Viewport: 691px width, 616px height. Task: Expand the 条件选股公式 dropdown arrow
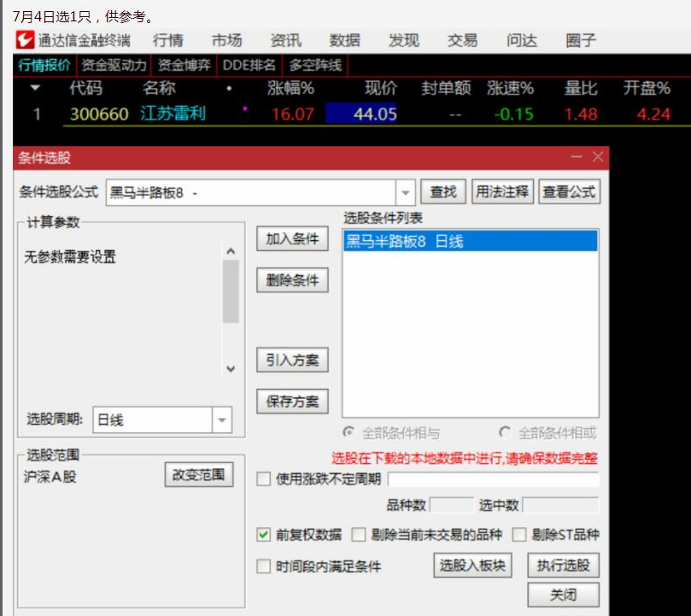[x=406, y=193]
